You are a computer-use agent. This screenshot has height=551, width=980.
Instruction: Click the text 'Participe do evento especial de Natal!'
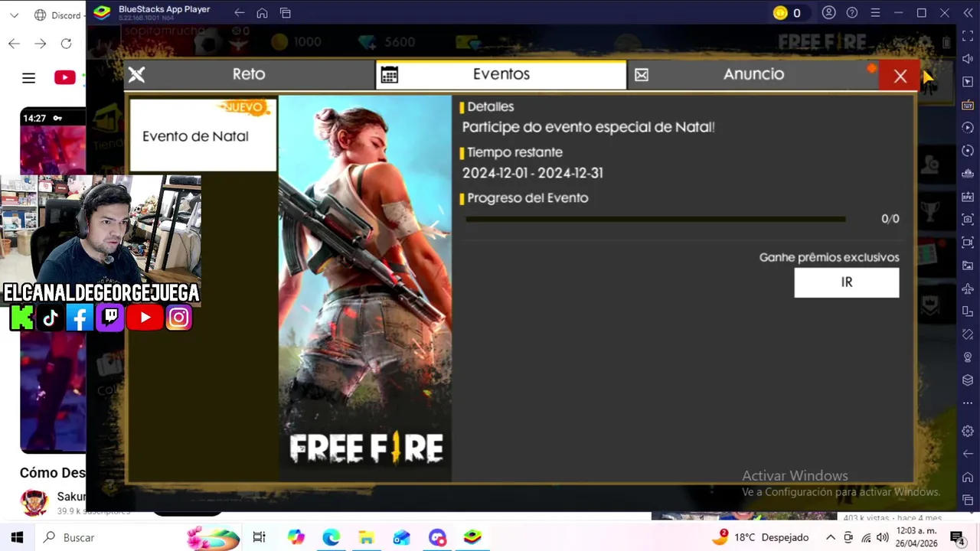click(x=588, y=127)
